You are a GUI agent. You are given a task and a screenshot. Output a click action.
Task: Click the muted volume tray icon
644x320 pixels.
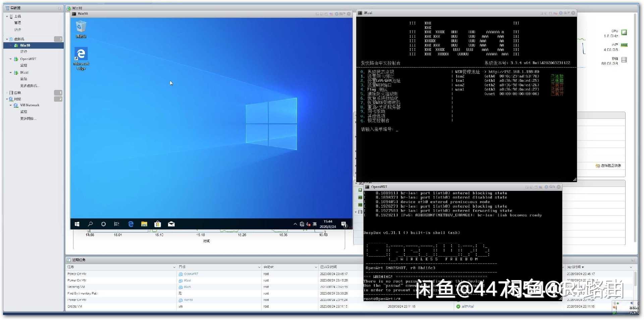point(308,224)
